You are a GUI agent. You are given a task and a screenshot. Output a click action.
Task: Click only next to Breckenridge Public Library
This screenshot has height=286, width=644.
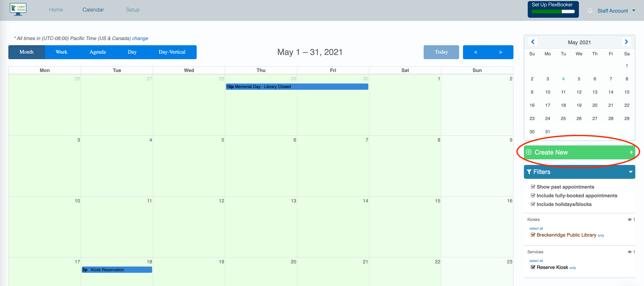click(x=601, y=236)
